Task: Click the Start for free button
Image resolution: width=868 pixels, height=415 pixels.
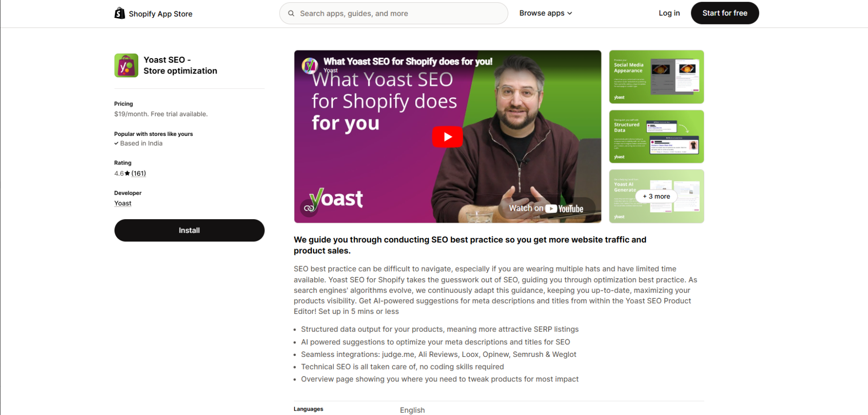Action: tap(725, 13)
